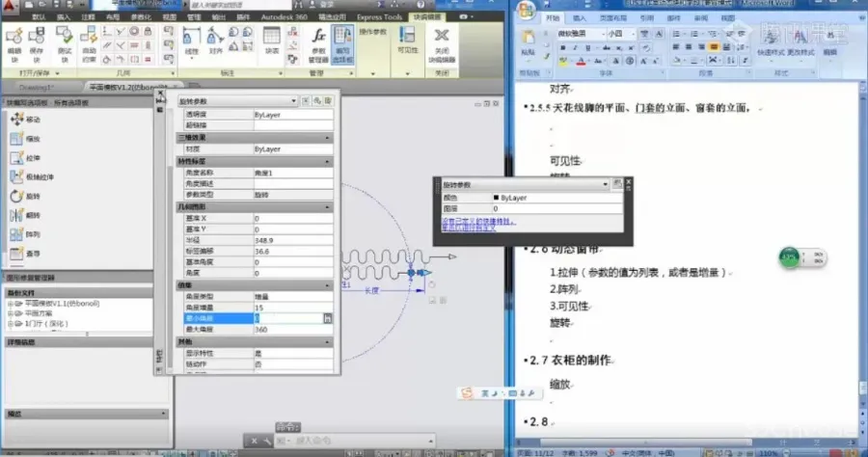Open the 参数管理器 fx icon
This screenshot has width=868, height=457.
319,40
